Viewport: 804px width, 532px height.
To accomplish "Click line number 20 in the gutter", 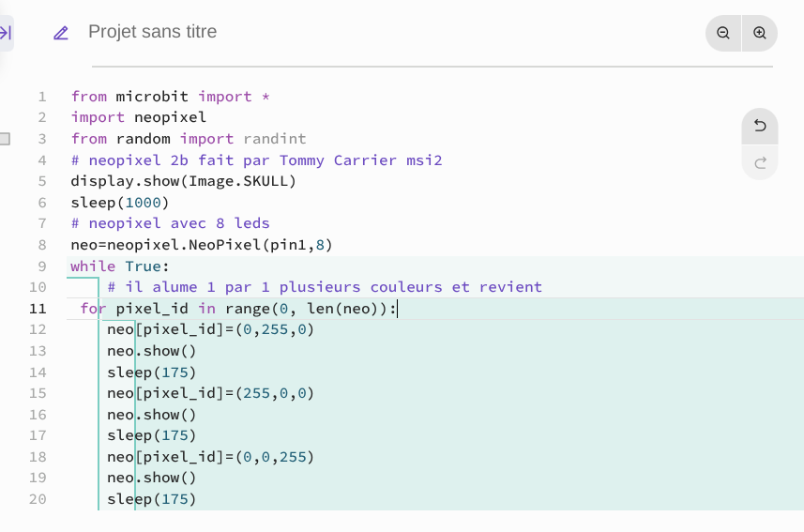I will [x=38, y=499].
